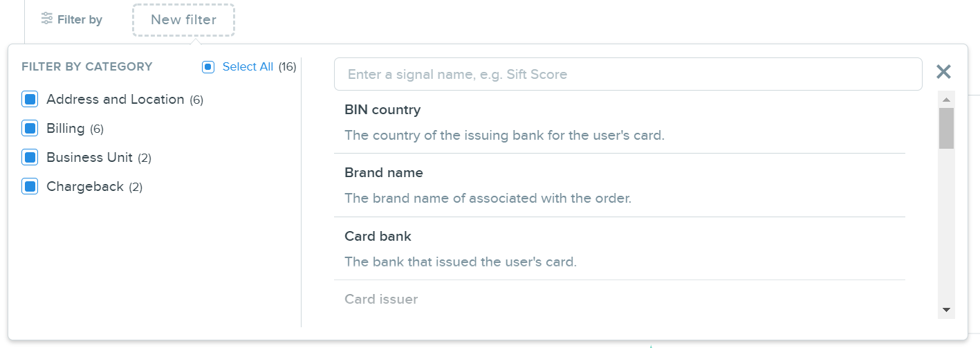Click the Filter by label
Screen dimensions: 980x348
80,19
